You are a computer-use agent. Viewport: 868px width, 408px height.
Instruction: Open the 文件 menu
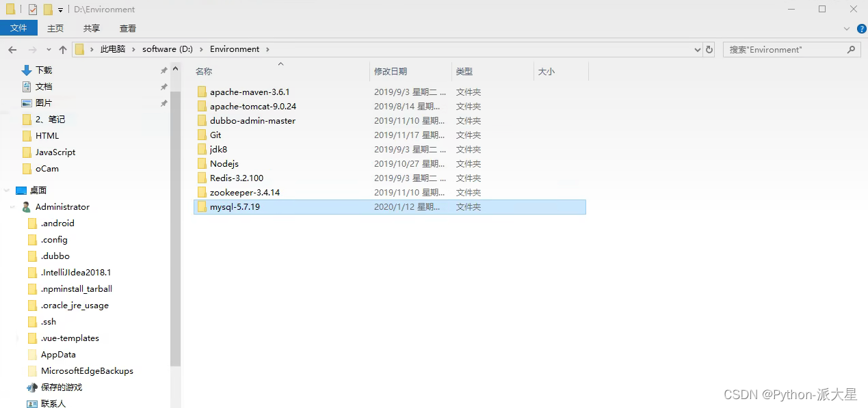tap(18, 28)
